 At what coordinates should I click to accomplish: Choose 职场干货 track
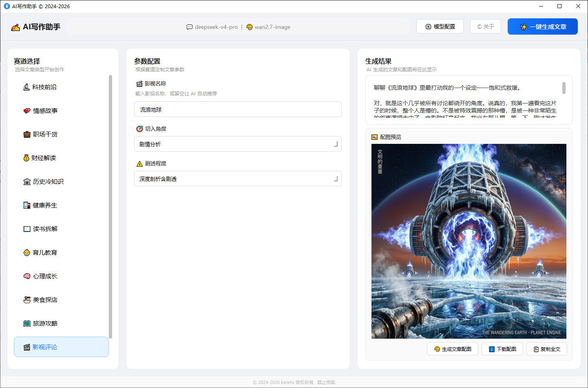61,134
